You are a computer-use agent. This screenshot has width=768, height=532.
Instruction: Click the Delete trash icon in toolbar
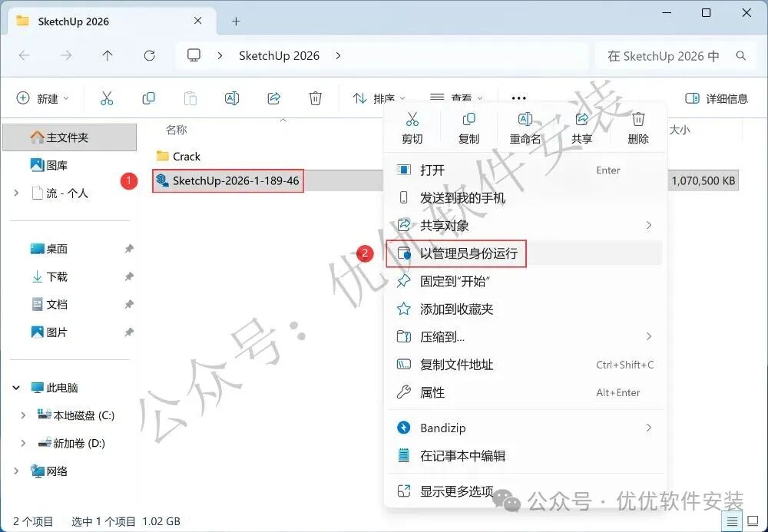(316, 98)
